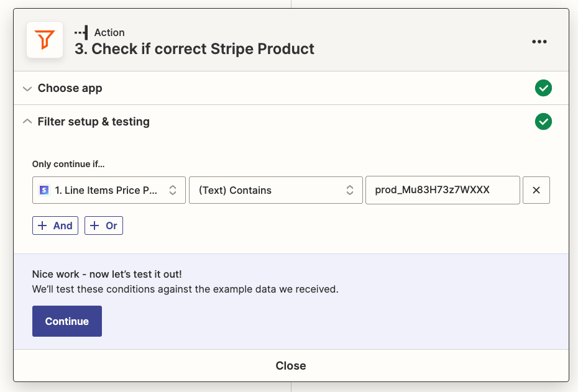578x392 pixels.
Task: Select the Choose app section header
Action: 70,88
